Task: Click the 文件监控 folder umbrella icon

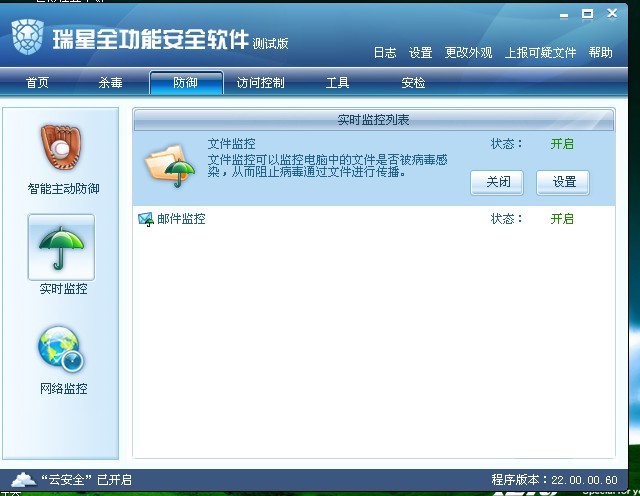Action: [170, 167]
